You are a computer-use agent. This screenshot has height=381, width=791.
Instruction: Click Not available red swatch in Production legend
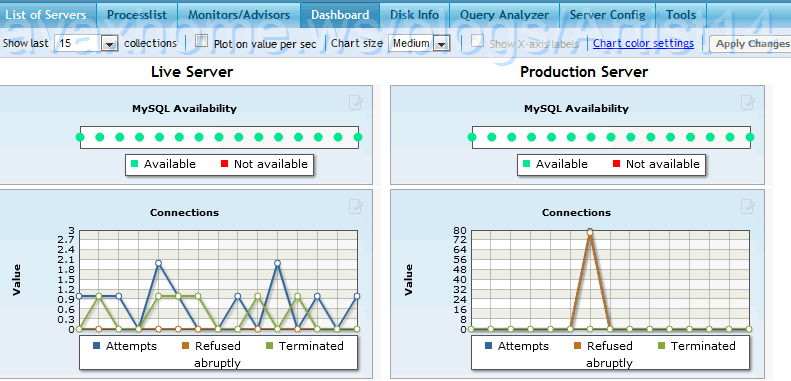(616, 164)
